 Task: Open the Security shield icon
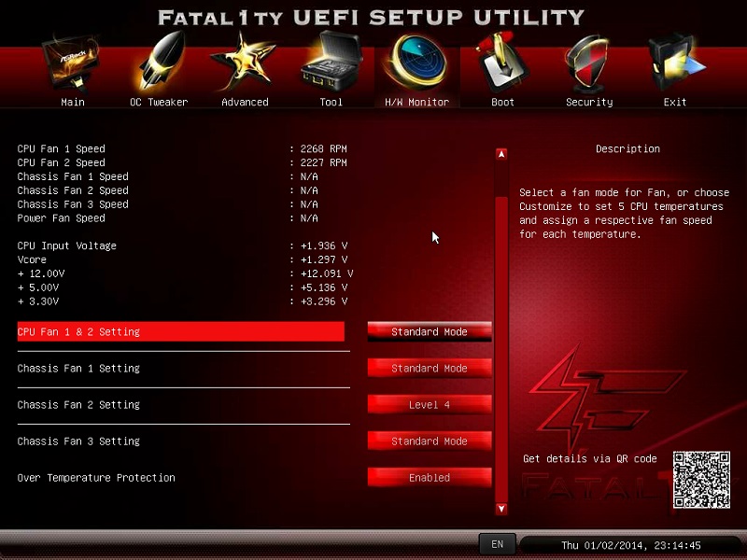click(x=589, y=63)
